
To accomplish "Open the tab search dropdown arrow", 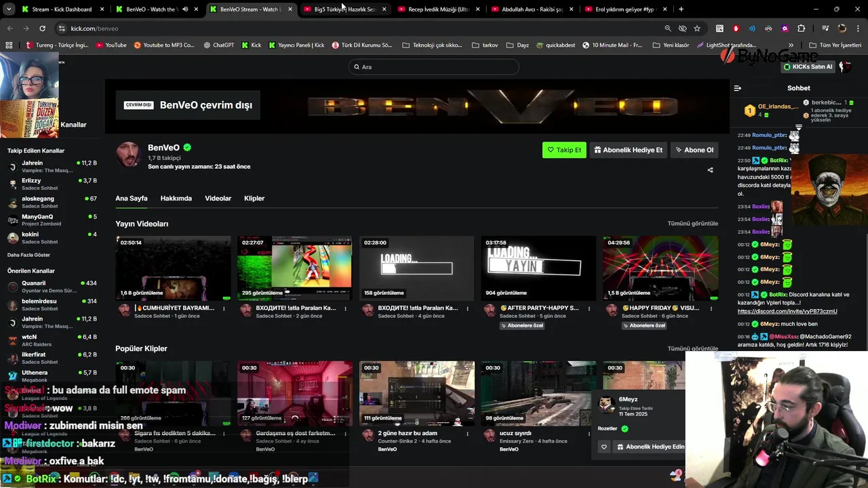I will (9, 9).
